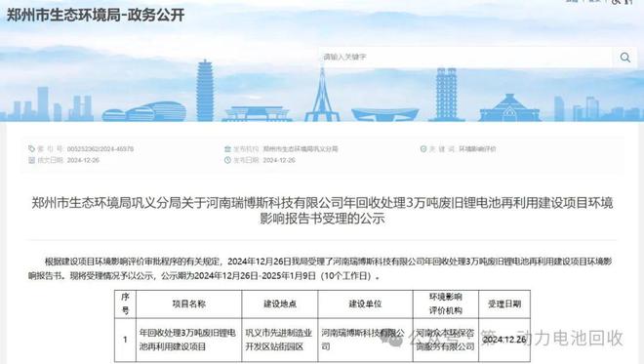Image resolution: width=644 pixels, height=364 pixels.
Task: Click table header 受理日期
Action: pyautogui.click(x=504, y=304)
